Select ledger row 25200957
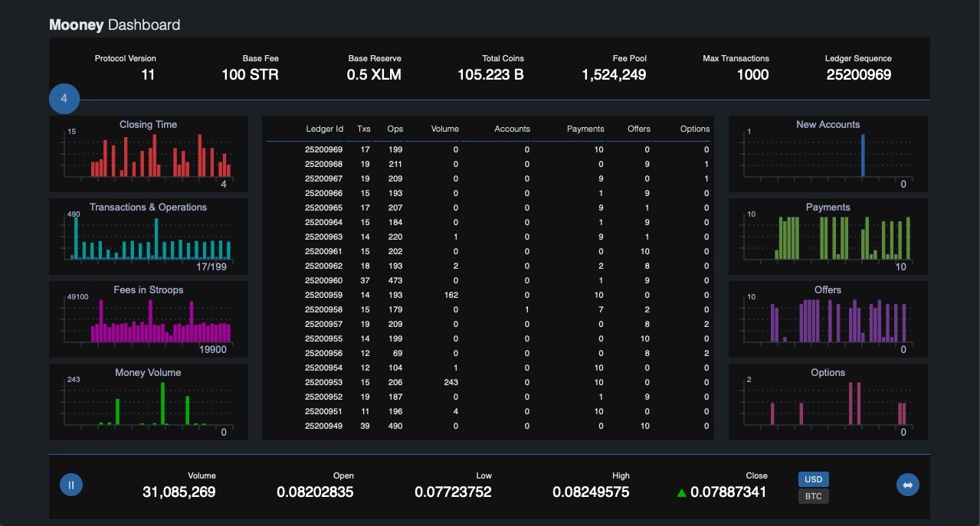The height and width of the screenshot is (526, 980). (x=488, y=324)
